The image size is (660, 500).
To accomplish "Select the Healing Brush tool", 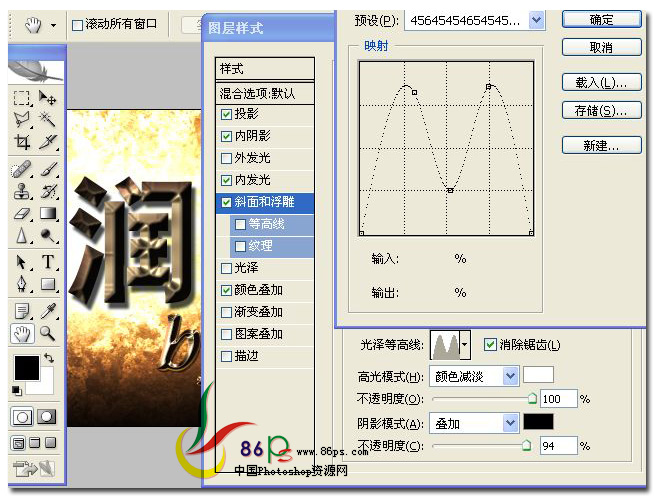I will pyautogui.click(x=21, y=169).
